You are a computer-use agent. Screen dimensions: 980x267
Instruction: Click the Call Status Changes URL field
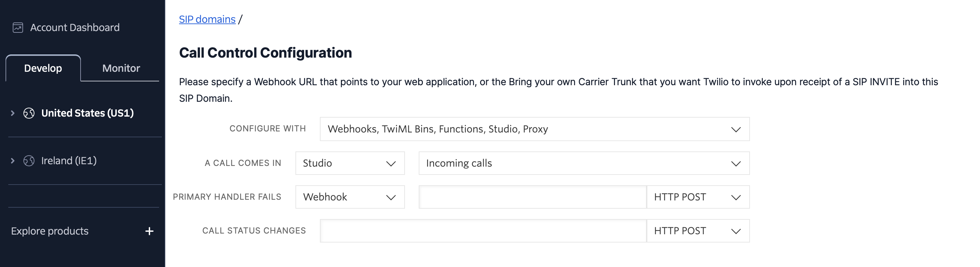(483, 231)
